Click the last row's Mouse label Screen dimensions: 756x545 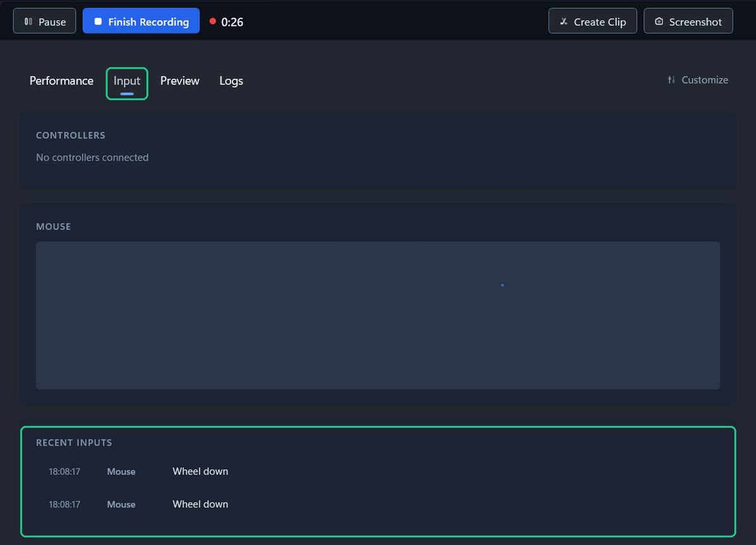pos(121,505)
